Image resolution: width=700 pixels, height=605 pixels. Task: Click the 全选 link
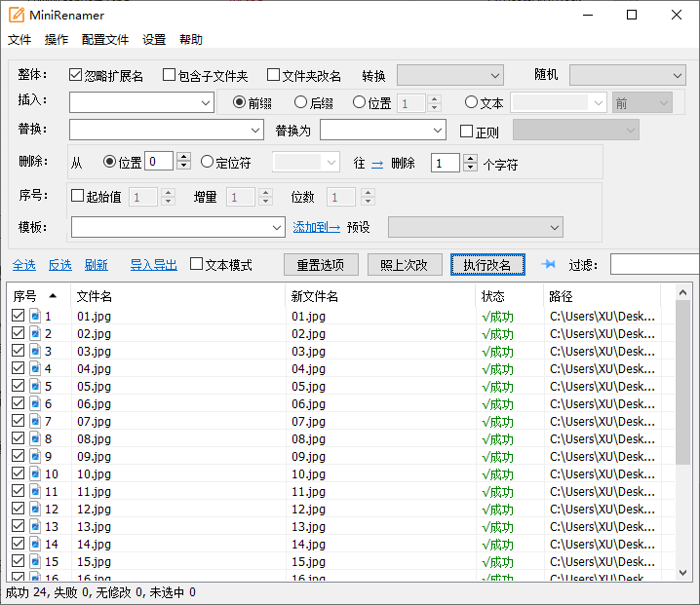[24, 265]
